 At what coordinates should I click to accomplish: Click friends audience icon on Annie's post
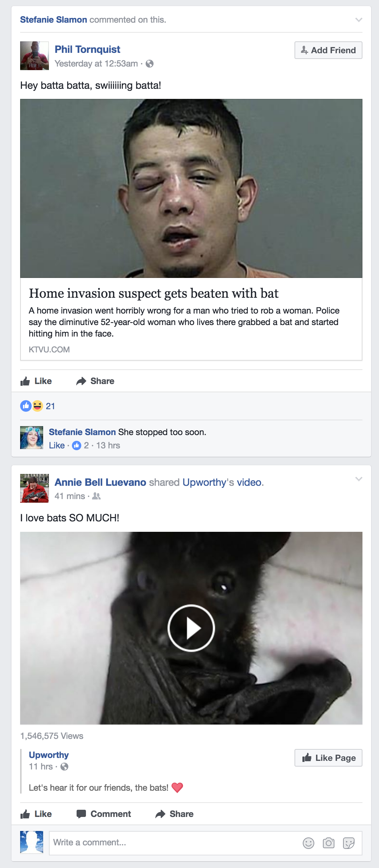(x=96, y=496)
